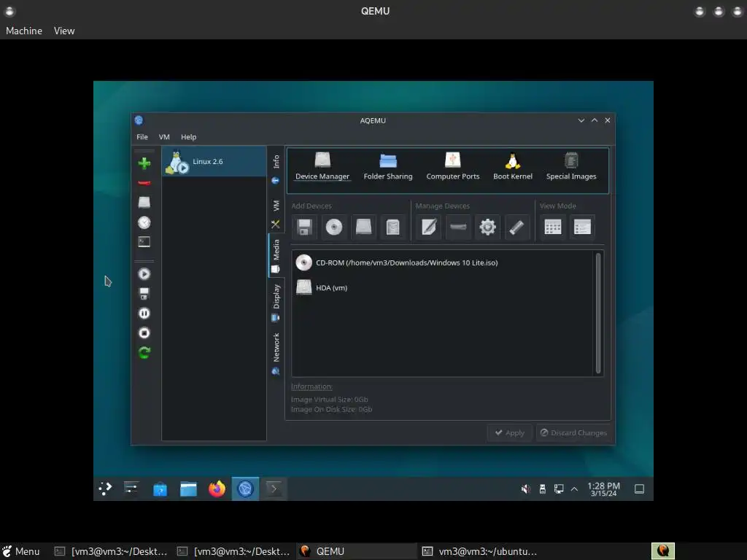This screenshot has height=560, width=747.
Task: Click the removable device icon in guest tray
Action: pyautogui.click(x=543, y=489)
